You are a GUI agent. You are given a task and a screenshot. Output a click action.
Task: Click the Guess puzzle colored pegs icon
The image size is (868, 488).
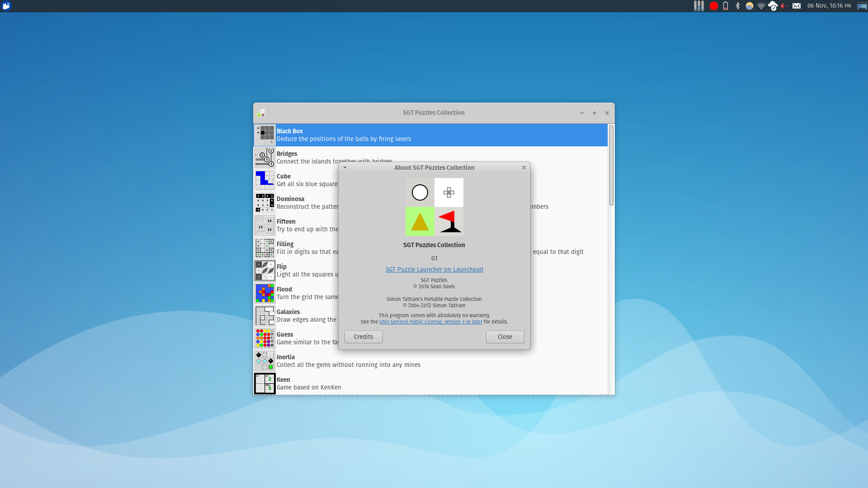(x=265, y=338)
